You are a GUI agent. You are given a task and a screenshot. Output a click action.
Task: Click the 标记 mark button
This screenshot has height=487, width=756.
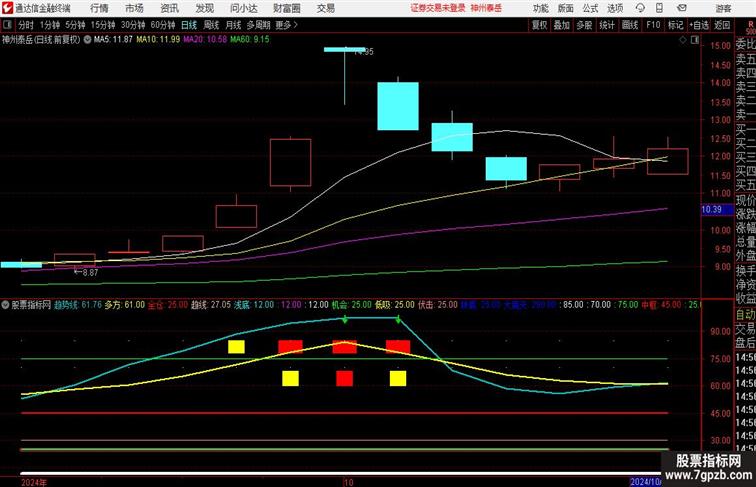[x=675, y=25]
